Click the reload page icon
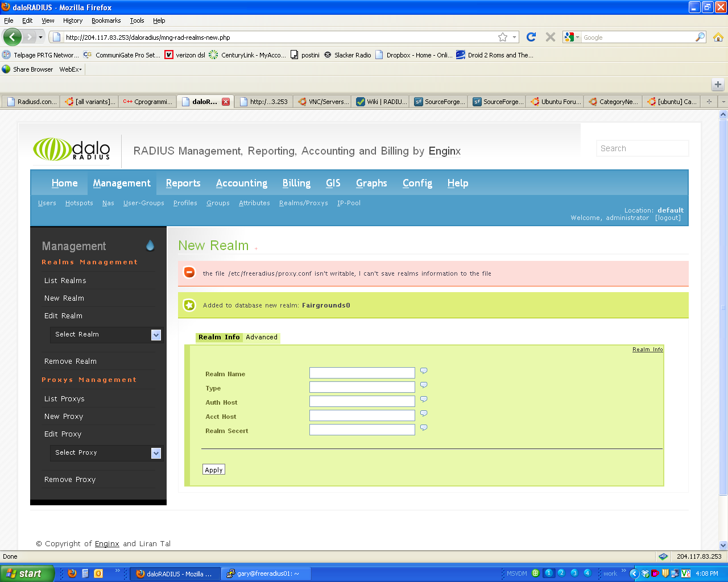 [x=531, y=37]
